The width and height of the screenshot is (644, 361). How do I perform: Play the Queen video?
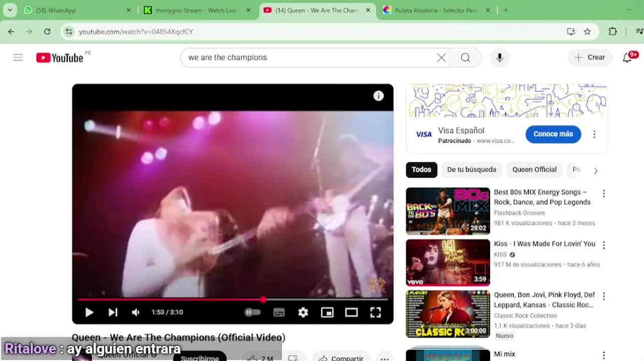coord(89,312)
